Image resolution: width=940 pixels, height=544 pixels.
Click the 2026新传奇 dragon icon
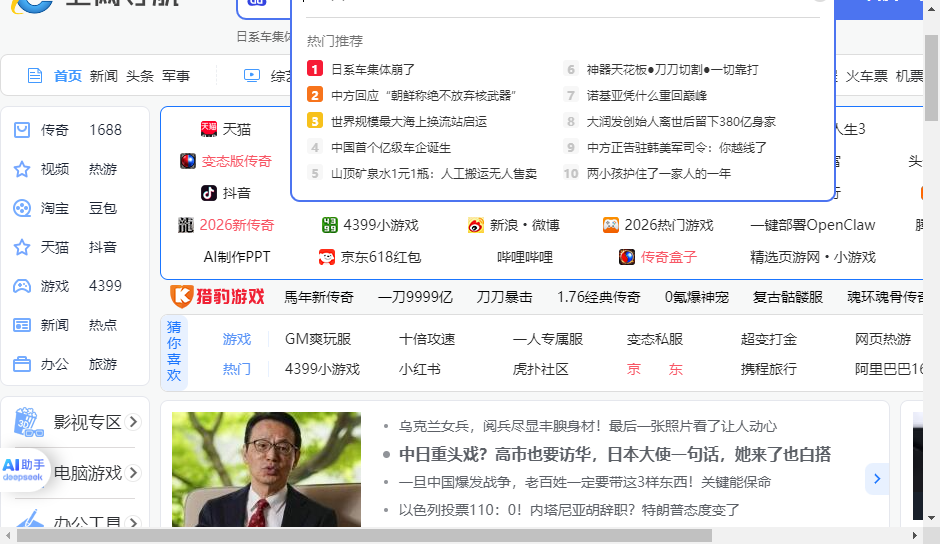(x=186, y=225)
